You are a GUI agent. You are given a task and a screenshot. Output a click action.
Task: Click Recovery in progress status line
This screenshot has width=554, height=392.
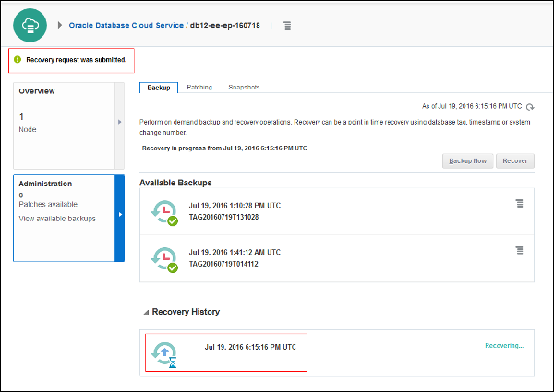coord(224,148)
